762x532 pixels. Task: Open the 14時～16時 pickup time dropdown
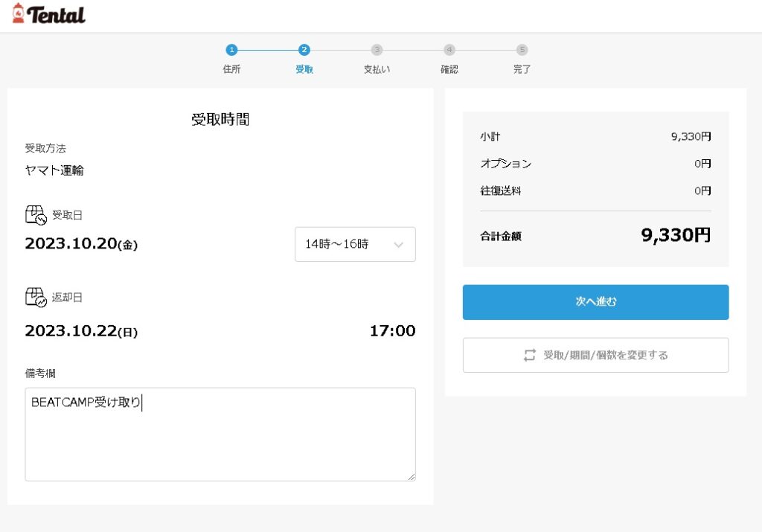pos(355,244)
